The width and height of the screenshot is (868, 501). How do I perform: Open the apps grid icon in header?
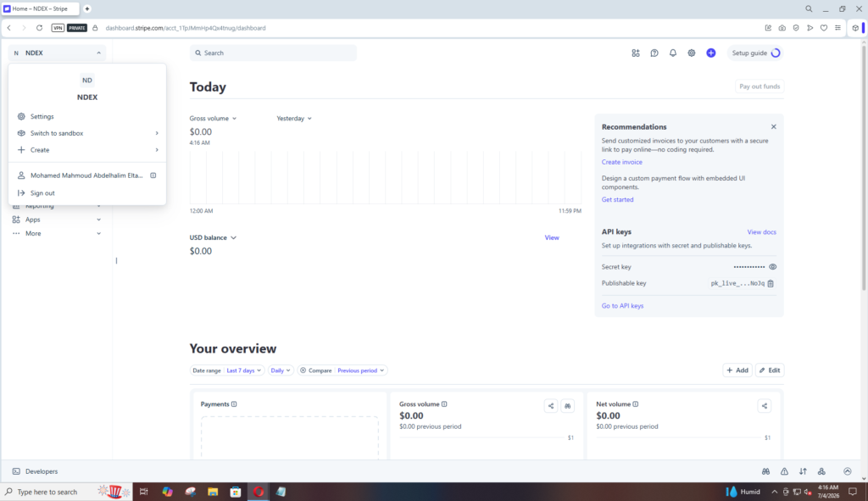(x=636, y=53)
